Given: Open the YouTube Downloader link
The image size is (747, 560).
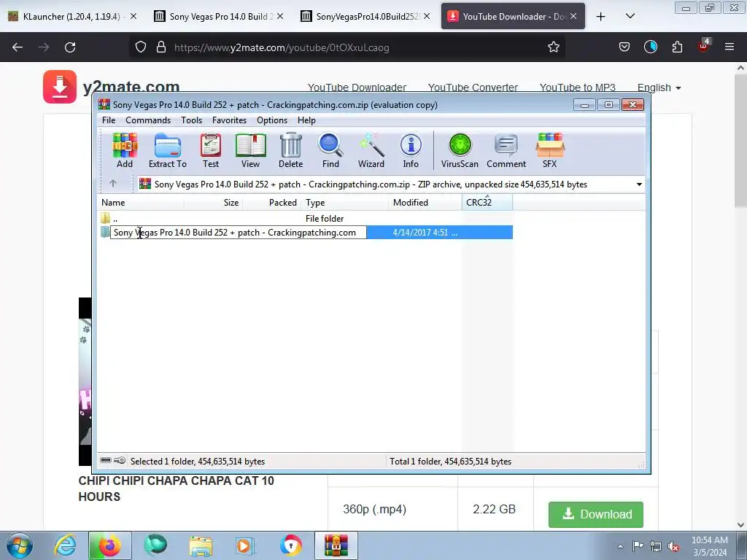Looking at the screenshot, I should [x=357, y=87].
